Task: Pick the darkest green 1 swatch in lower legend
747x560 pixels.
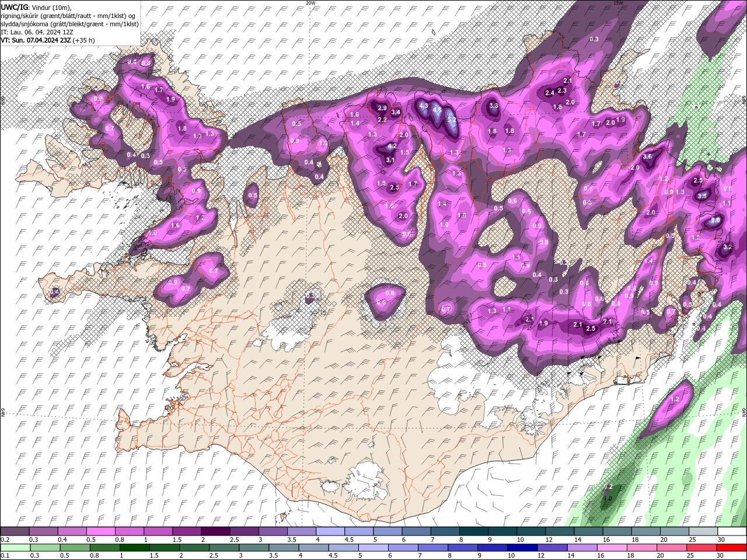Action: [x=134, y=548]
